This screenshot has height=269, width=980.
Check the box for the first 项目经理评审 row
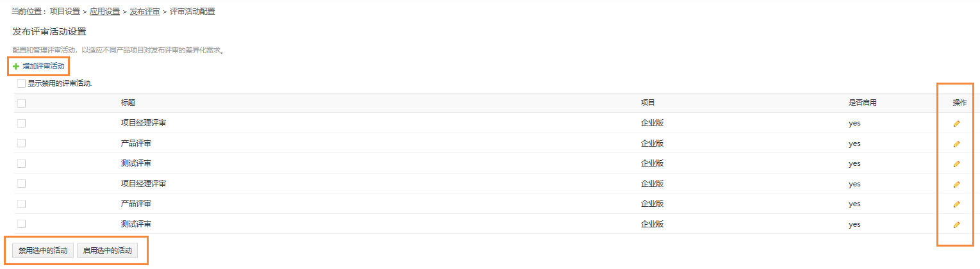22,123
